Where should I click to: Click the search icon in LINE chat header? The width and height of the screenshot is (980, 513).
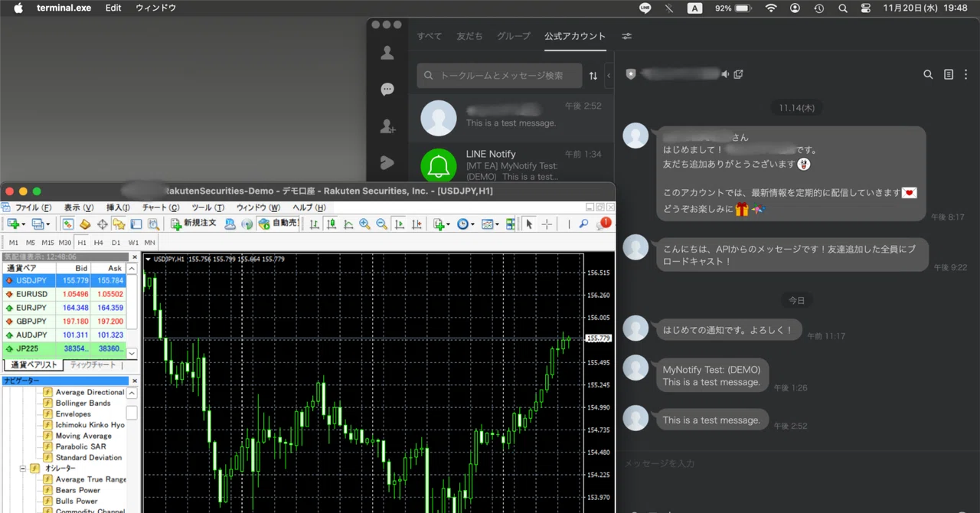pos(928,74)
